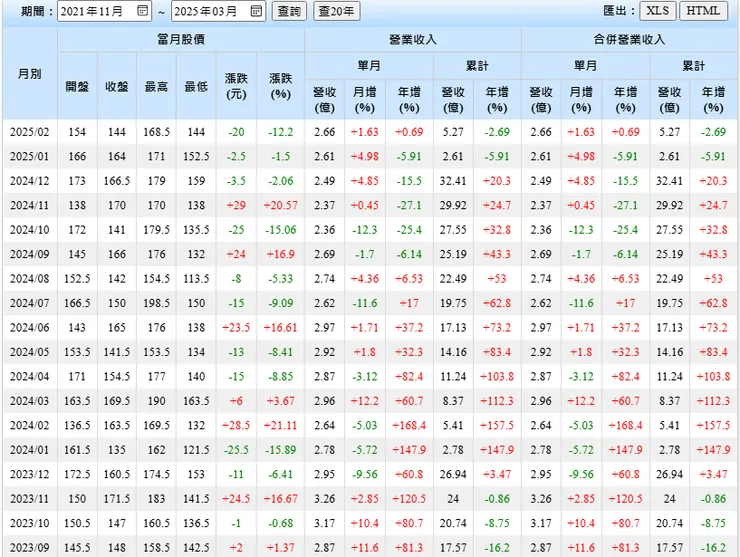740x557 pixels.
Task: Select the 2025/01 month cell
Action: click(x=30, y=156)
